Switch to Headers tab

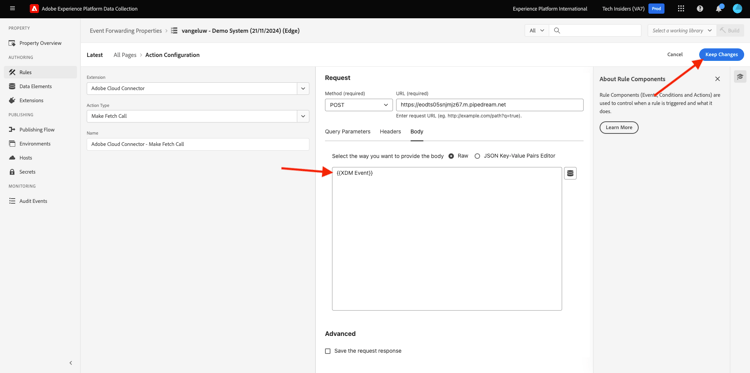(x=390, y=132)
